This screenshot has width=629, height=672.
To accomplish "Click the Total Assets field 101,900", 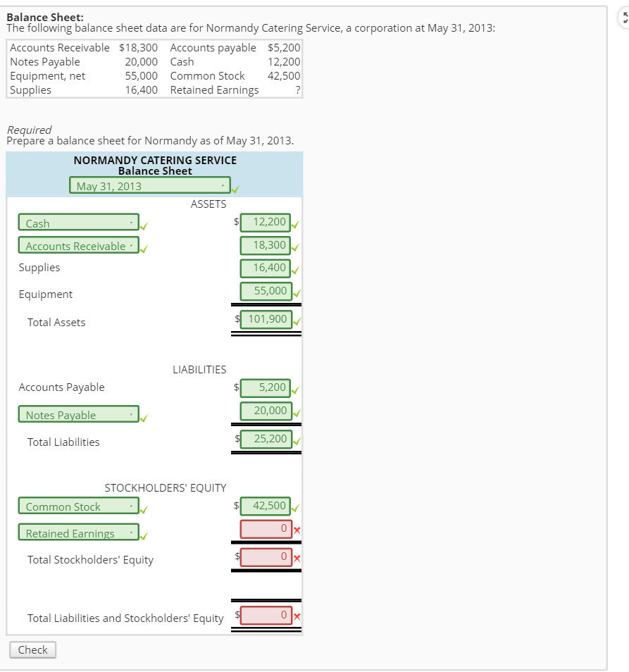I will [266, 319].
